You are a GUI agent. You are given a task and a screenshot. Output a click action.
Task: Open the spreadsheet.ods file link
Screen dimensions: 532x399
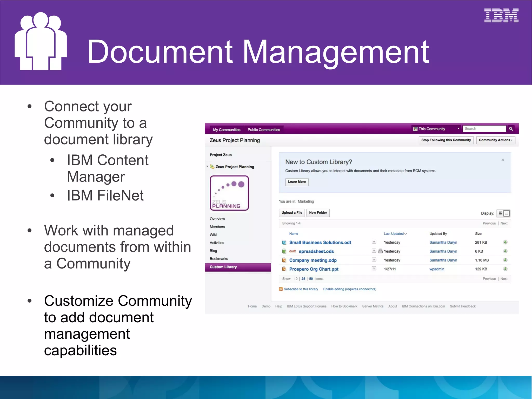[316, 251]
